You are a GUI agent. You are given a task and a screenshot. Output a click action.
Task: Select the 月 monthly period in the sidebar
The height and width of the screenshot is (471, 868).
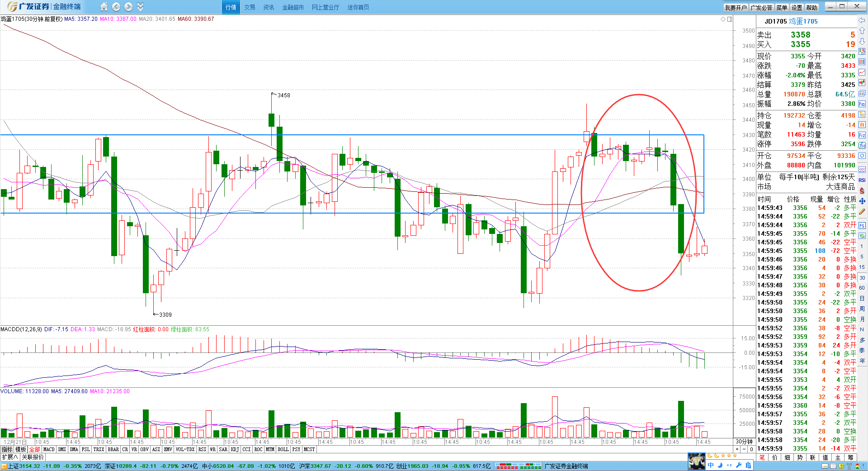coord(862,319)
